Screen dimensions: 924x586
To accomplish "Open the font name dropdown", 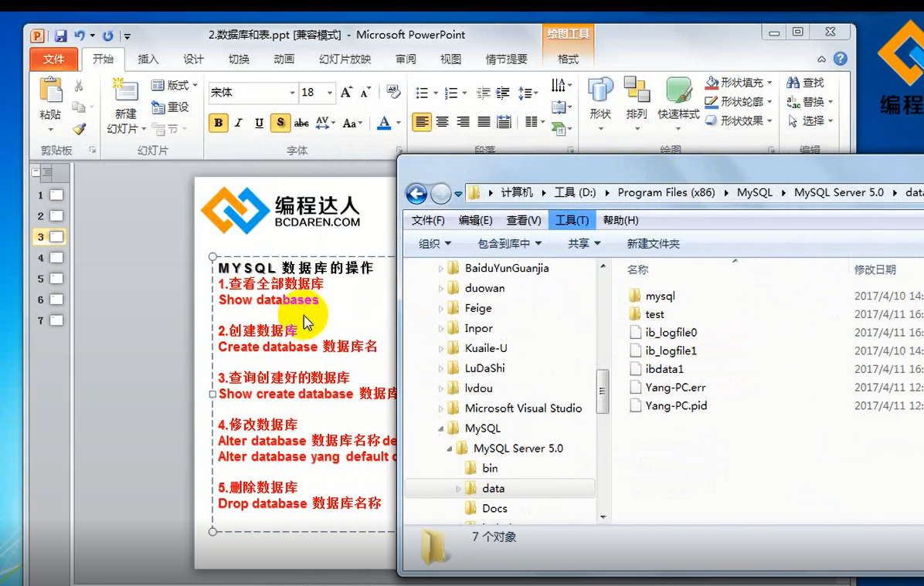I will pos(292,93).
